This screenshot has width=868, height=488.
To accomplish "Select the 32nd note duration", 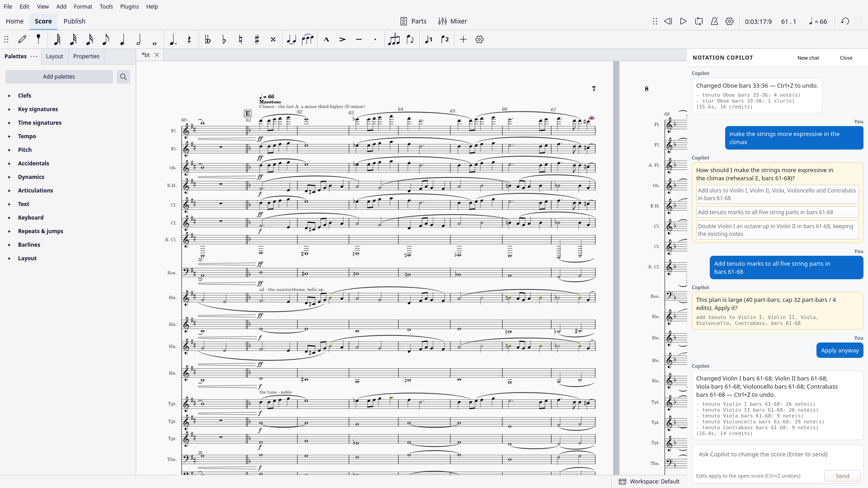I will (x=73, y=40).
